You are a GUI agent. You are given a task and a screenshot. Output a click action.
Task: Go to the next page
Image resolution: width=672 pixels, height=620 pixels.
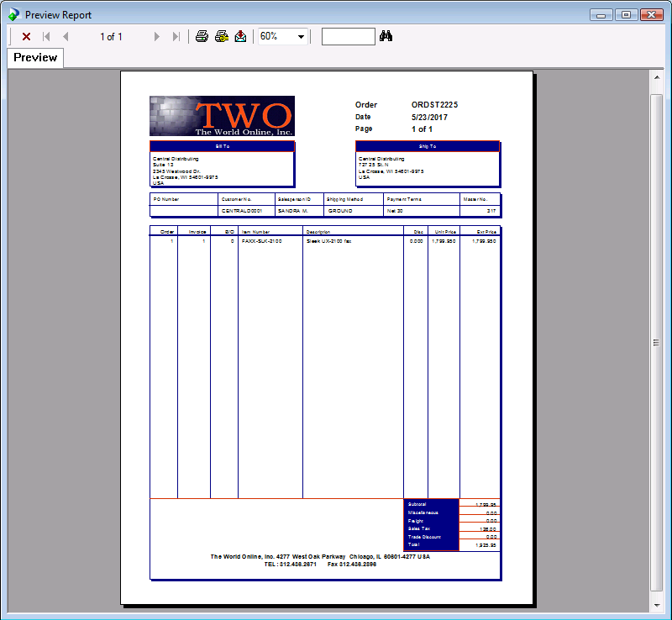pyautogui.click(x=156, y=37)
